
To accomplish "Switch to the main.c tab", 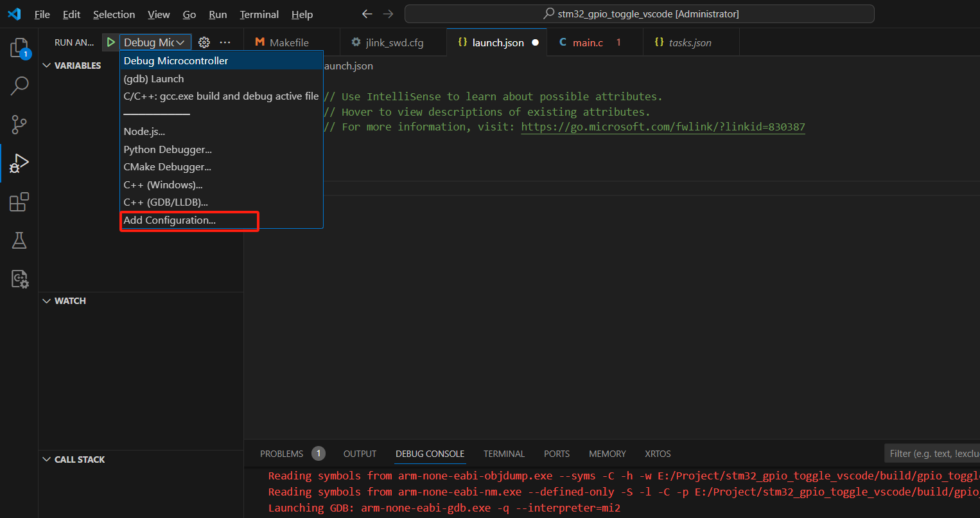I will click(588, 42).
